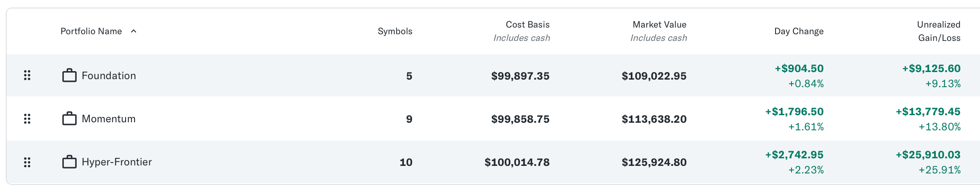
Task: Click the drag handle for Hyper-Frontier row
Action: tap(27, 162)
